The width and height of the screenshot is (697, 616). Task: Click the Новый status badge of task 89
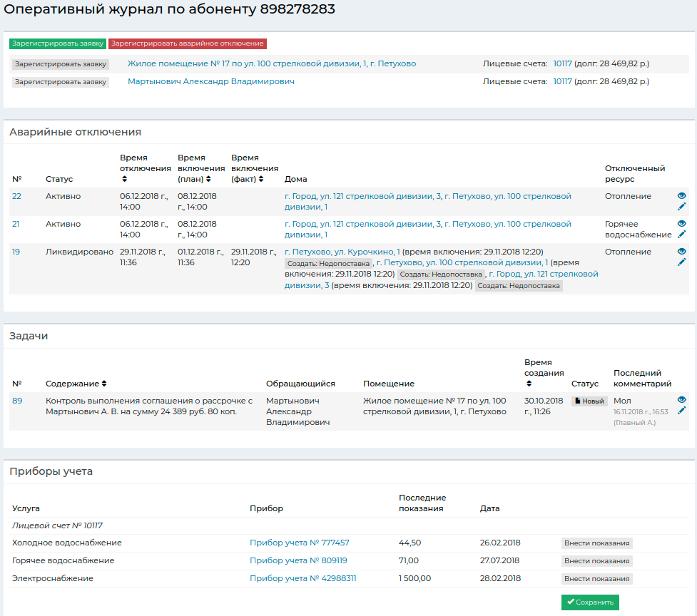(x=589, y=401)
